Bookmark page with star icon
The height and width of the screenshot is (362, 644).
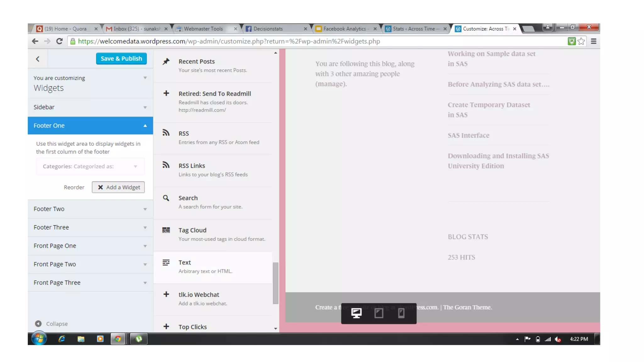[581, 41]
